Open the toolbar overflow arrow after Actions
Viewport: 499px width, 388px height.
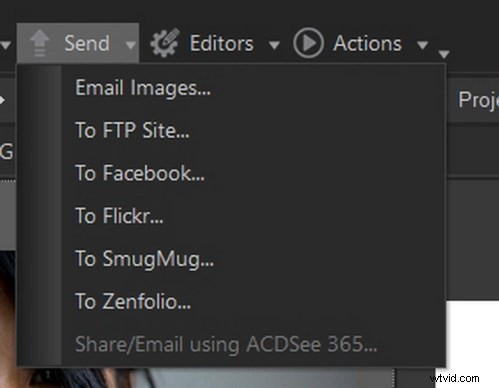pyautogui.click(x=444, y=54)
